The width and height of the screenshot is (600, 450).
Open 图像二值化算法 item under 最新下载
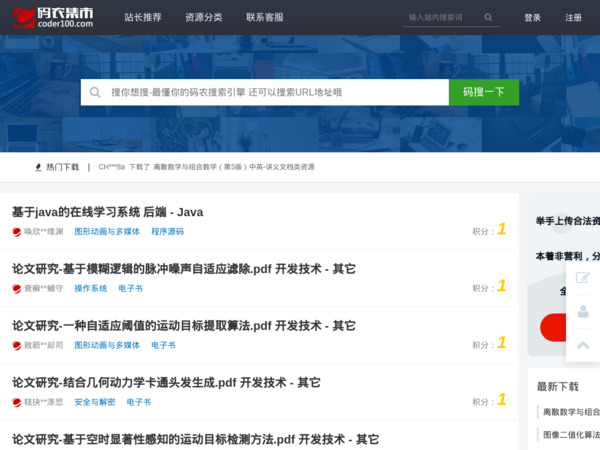click(571, 435)
